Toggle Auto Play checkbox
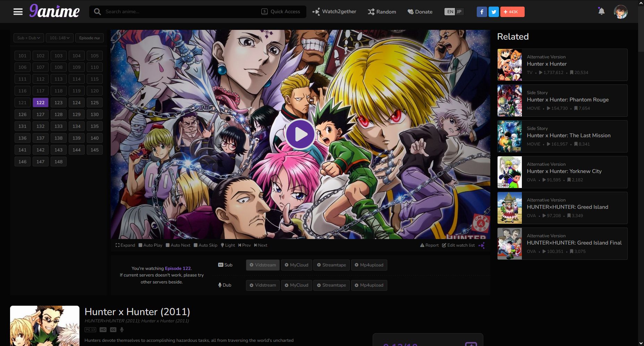The width and height of the screenshot is (644, 346). (x=150, y=245)
